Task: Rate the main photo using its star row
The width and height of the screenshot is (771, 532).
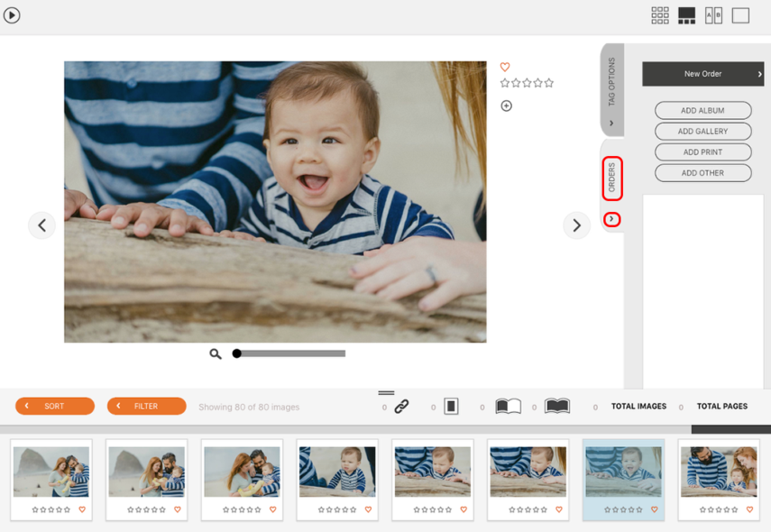Action: click(x=527, y=83)
